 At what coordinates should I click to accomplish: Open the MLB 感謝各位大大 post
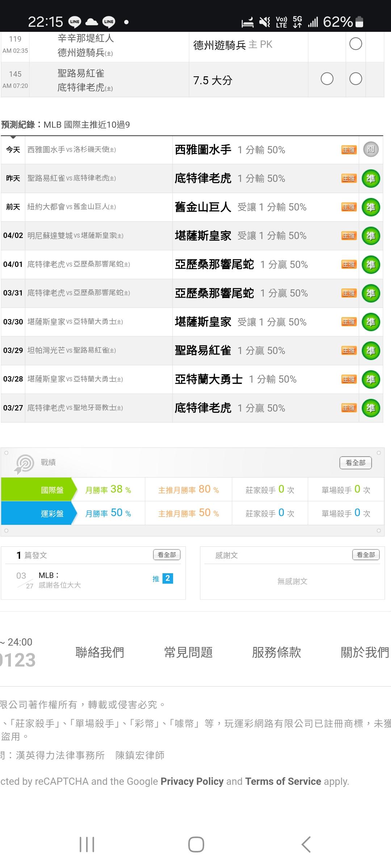coord(60,580)
